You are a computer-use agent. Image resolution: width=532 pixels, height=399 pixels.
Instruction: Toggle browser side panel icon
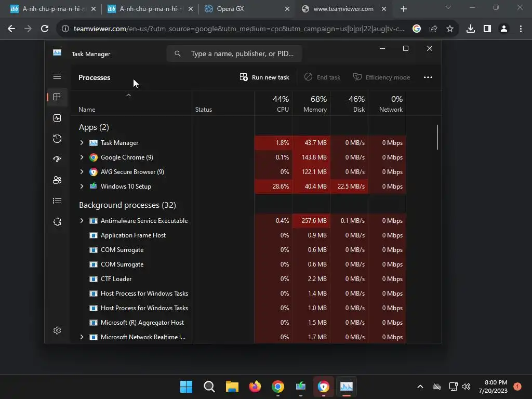(487, 29)
